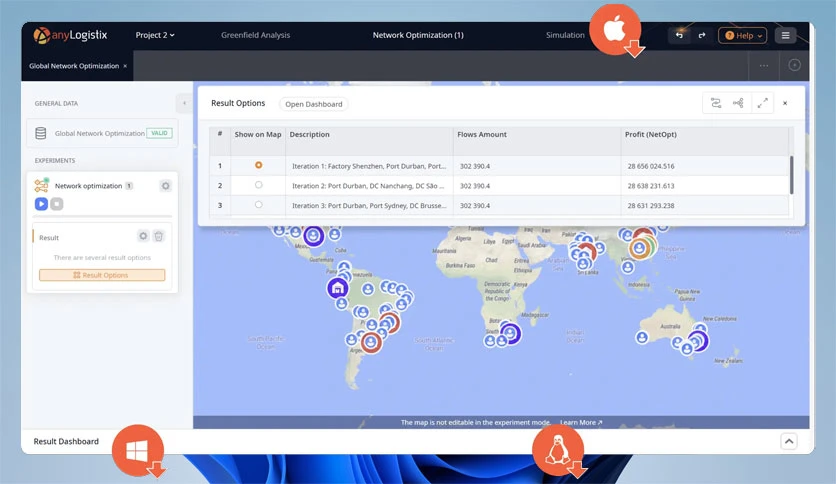Click the Iteration 2: Port Durban, DC Nanchang description
The image size is (836, 484).
[368, 186]
